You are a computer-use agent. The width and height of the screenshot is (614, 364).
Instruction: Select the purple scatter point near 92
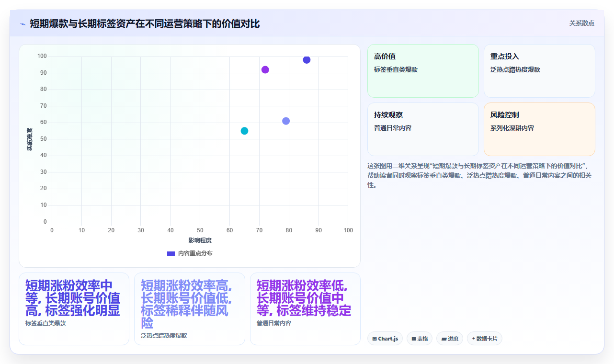pyautogui.click(x=265, y=69)
